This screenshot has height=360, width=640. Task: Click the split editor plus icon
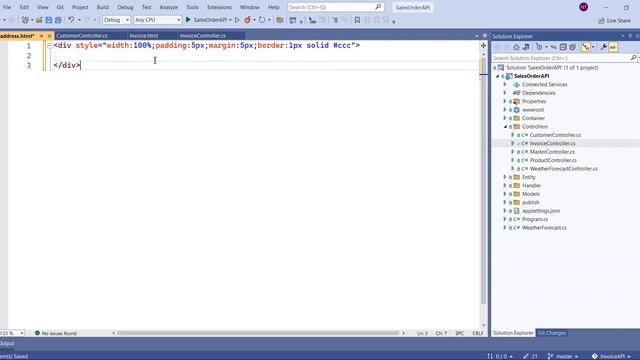click(x=483, y=46)
